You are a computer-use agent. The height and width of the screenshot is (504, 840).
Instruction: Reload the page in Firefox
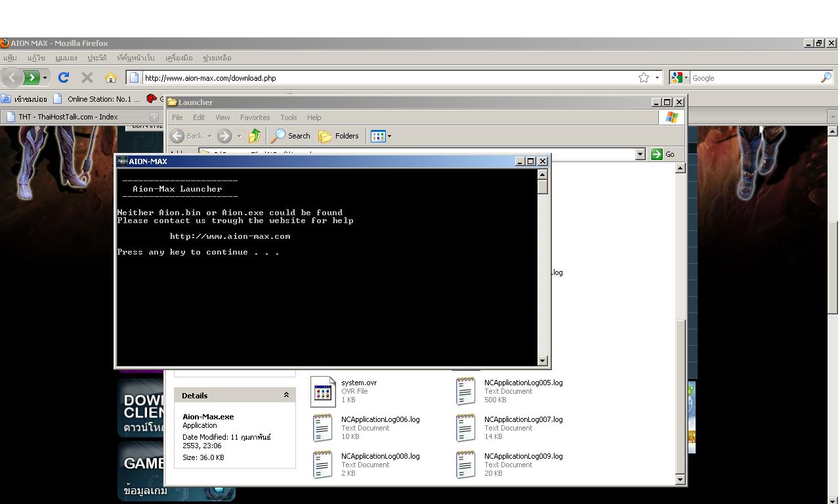point(64,77)
